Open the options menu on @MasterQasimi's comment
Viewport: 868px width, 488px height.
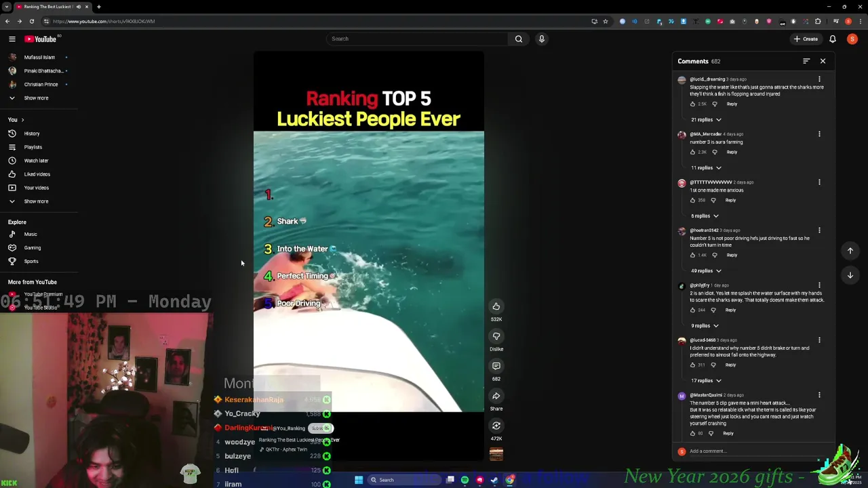tap(819, 395)
